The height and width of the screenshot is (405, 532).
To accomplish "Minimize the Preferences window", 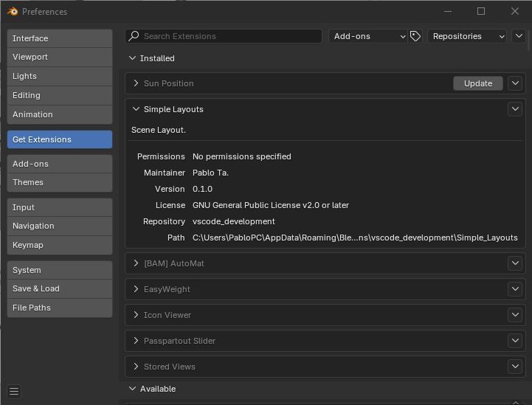I will pos(448,11).
